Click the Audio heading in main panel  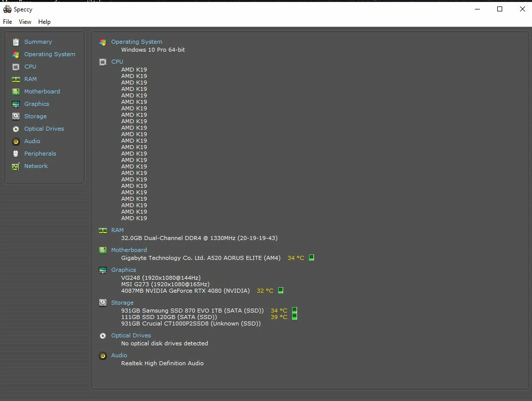[x=119, y=355]
